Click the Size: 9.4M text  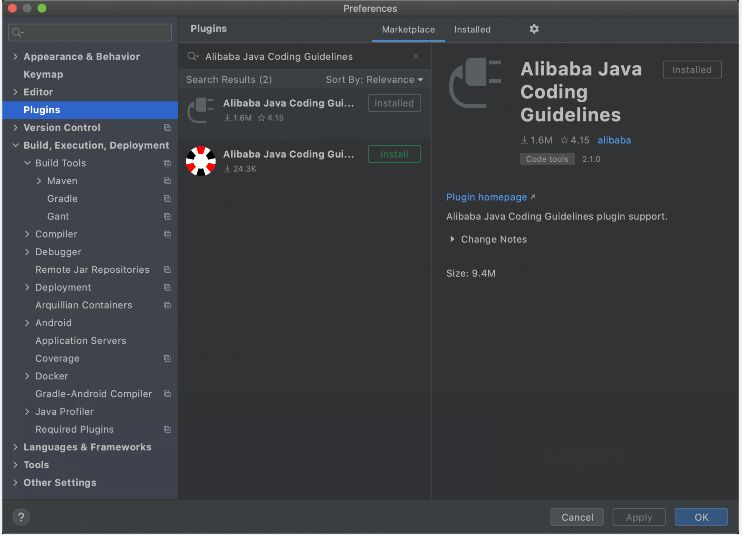click(x=471, y=273)
